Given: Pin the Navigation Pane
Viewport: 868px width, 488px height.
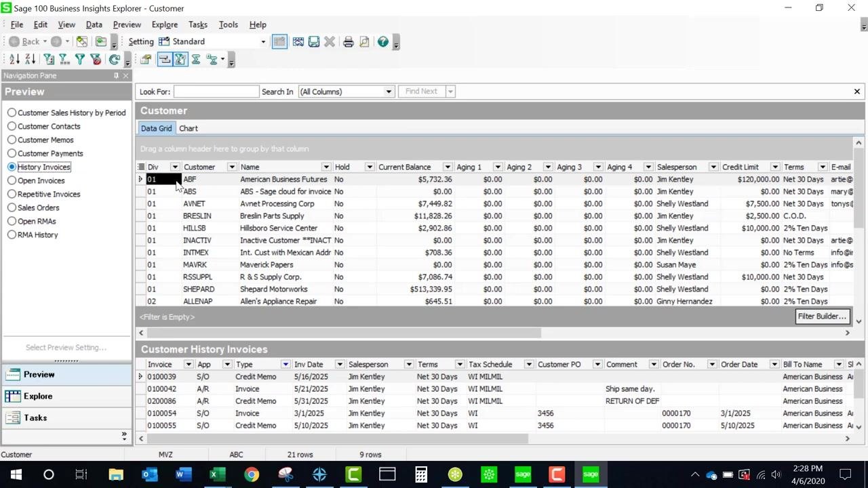Looking at the screenshot, I should coord(116,75).
